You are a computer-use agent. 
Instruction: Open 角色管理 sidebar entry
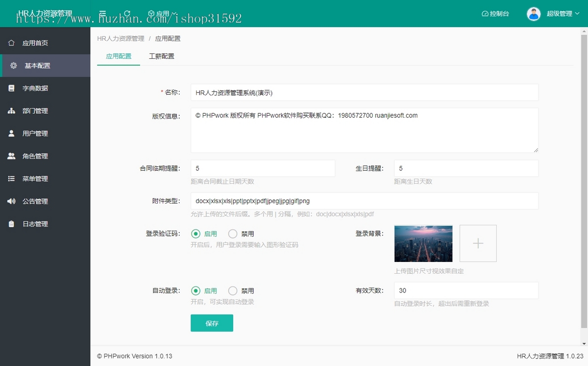click(x=35, y=156)
